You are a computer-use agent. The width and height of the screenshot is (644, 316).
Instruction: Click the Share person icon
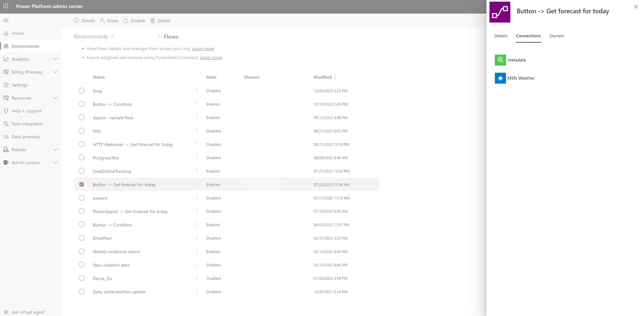[102, 21]
